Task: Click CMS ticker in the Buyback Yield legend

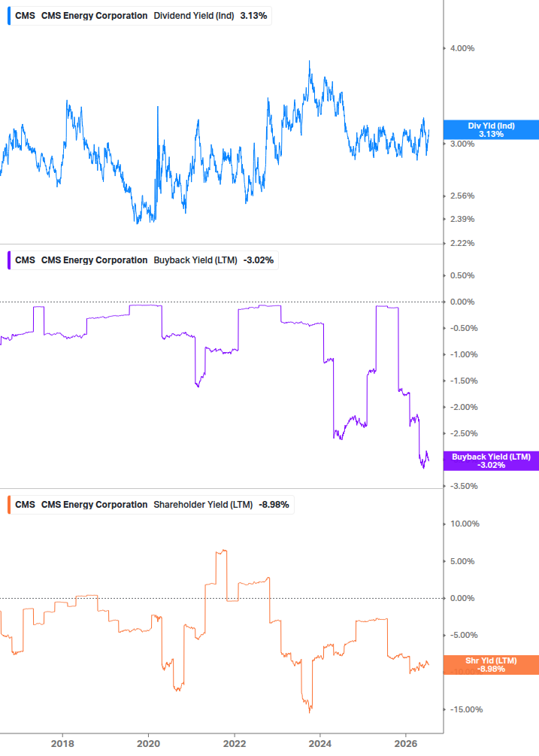Action: pos(25,260)
